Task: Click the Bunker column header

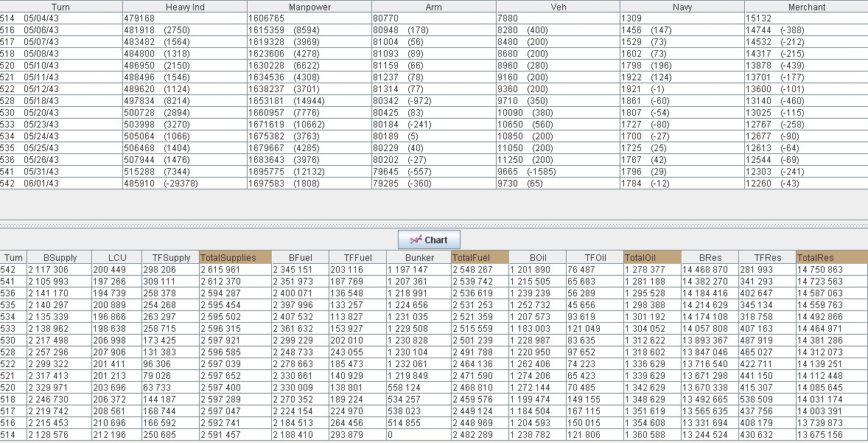Action: point(419,257)
